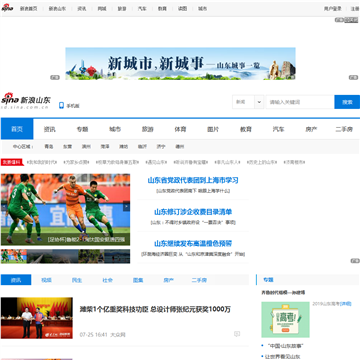Viewport: 360px width, 360px height.
Task: Switch to the 视频 content tab
Action: pyautogui.click(x=46, y=280)
